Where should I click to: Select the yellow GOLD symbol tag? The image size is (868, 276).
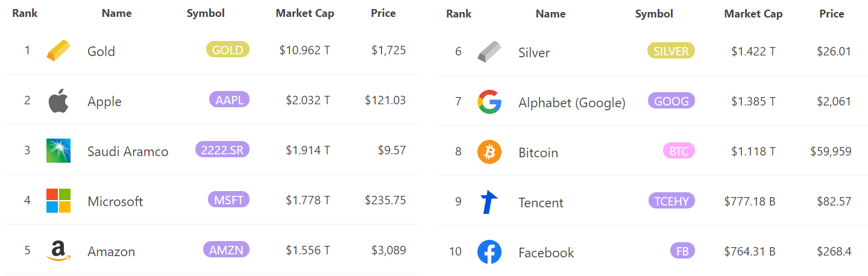point(228,49)
